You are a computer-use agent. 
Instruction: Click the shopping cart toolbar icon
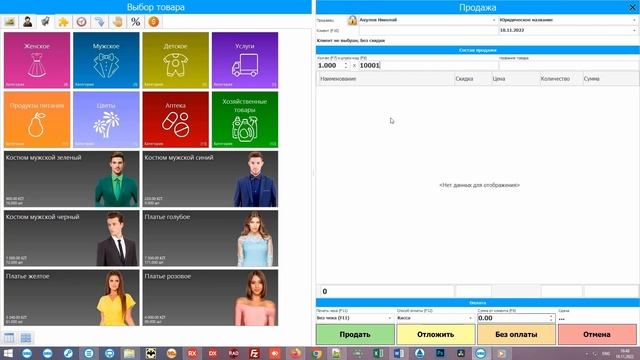(x=45, y=22)
